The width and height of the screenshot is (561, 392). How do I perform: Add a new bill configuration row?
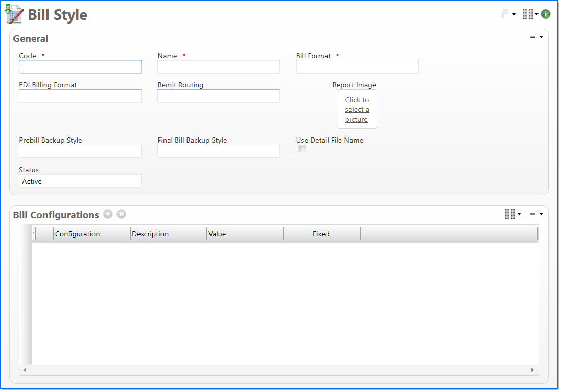[x=108, y=214]
